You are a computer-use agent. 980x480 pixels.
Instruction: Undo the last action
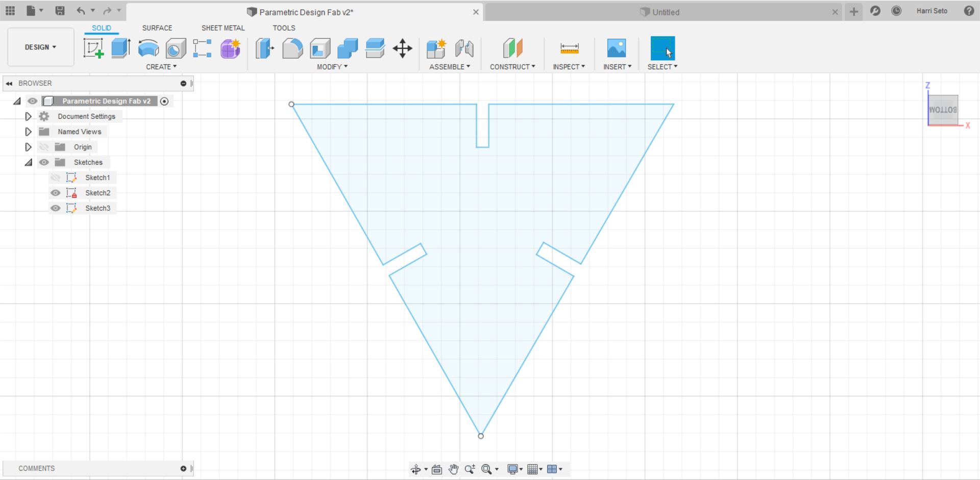point(81,11)
